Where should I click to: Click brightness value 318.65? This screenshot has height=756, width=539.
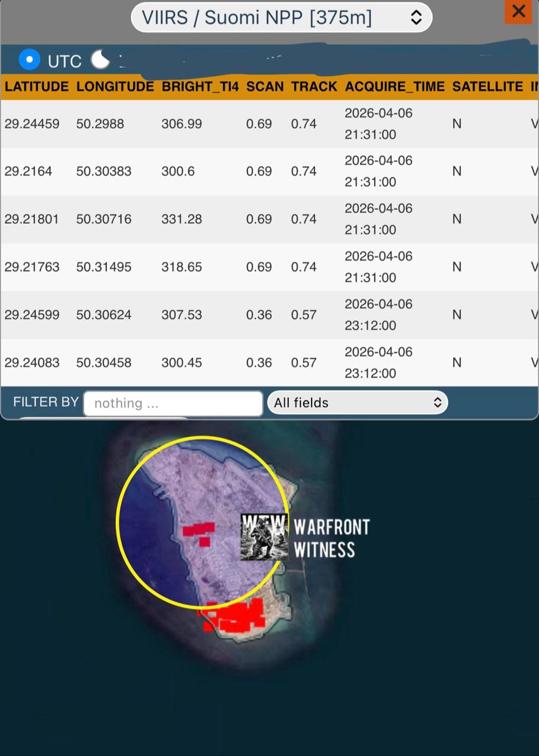click(181, 268)
